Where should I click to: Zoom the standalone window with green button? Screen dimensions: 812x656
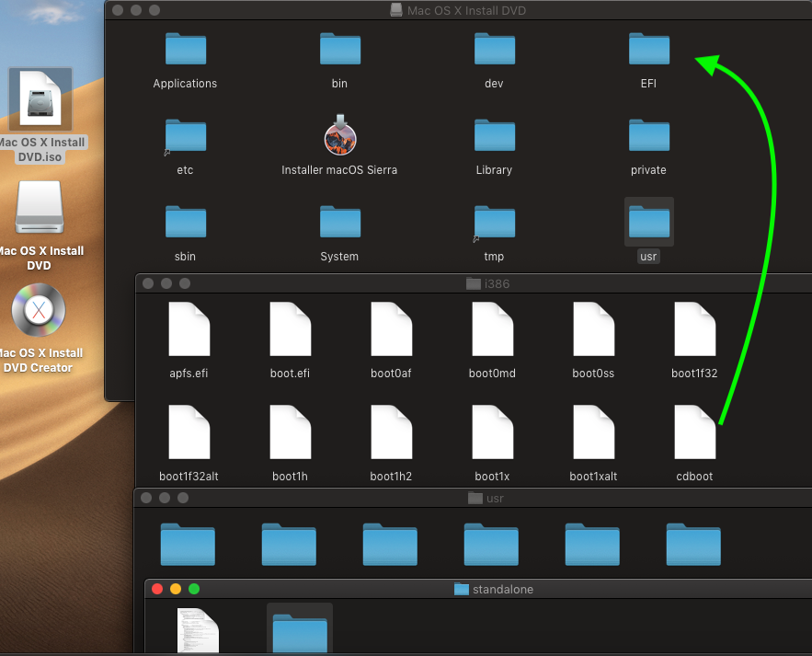click(x=194, y=589)
